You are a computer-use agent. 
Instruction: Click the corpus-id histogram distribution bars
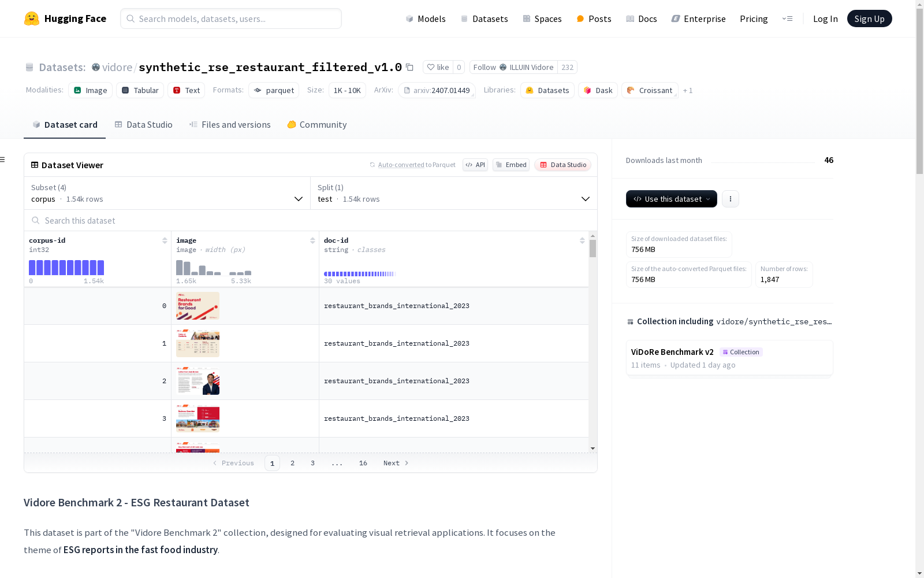click(x=66, y=268)
